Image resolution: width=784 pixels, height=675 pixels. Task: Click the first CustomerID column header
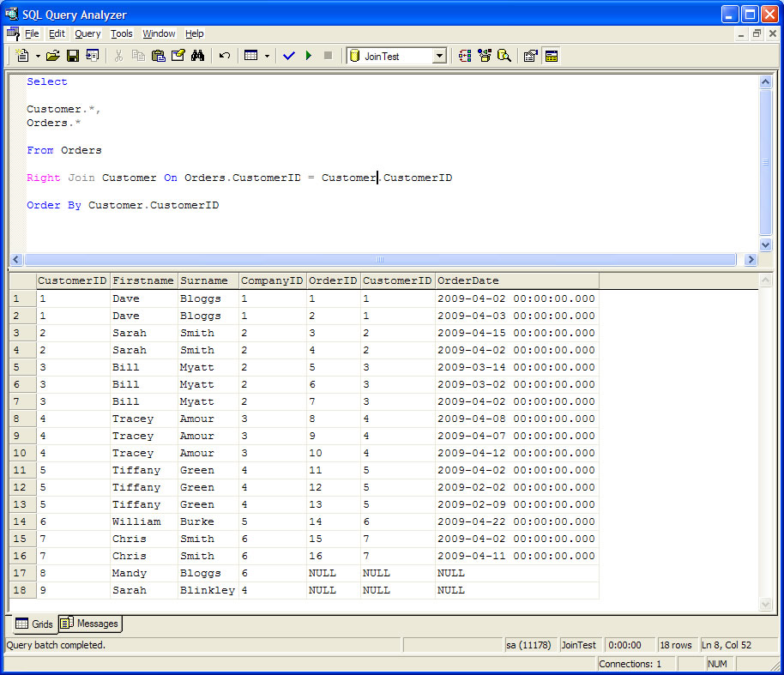pyautogui.click(x=73, y=281)
